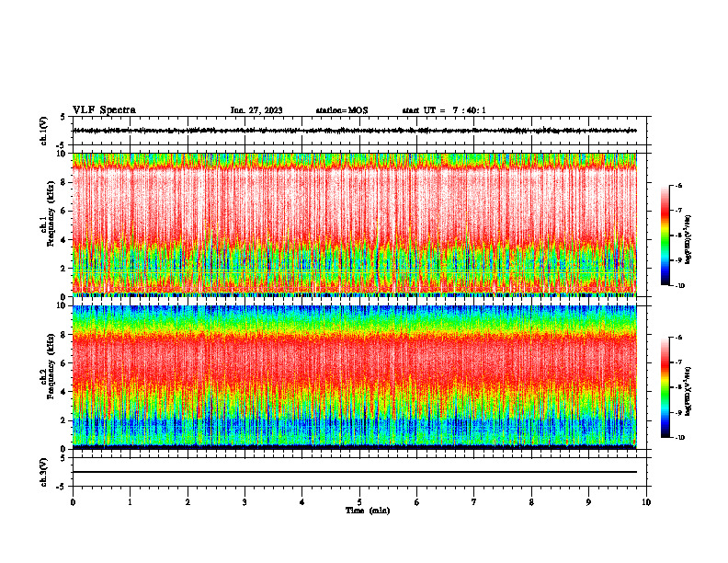Click inside the ch.2 spectrogram panel
728x563 pixels.
[355, 377]
